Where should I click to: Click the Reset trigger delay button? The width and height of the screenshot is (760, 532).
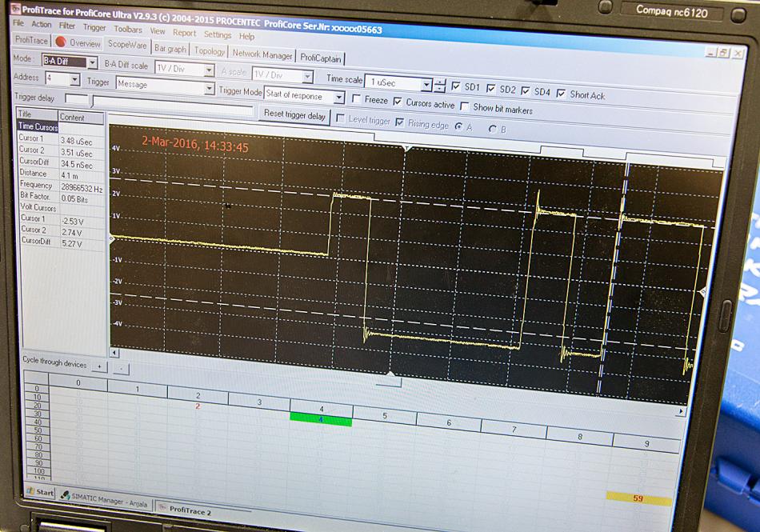click(294, 115)
